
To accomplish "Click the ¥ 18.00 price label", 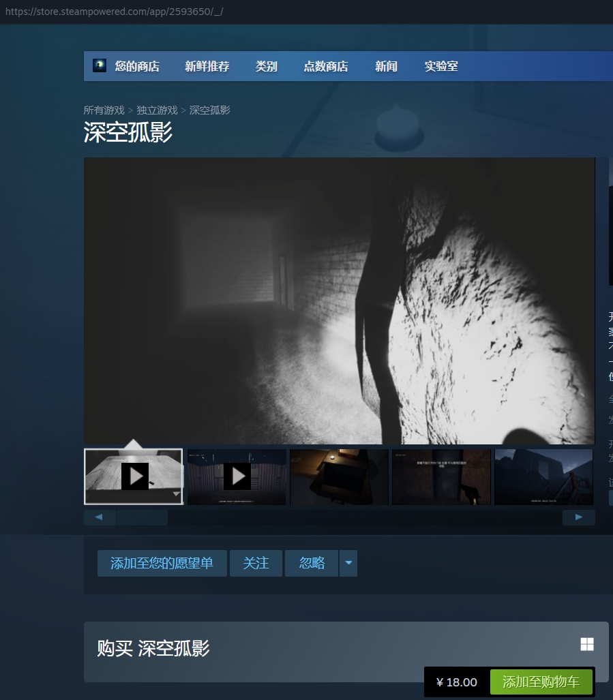I will click(x=457, y=682).
